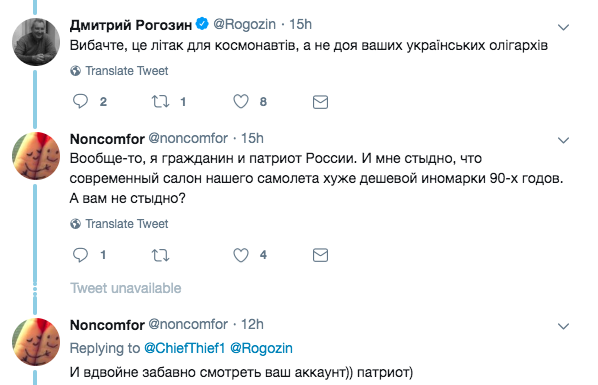Like Noncomfor's 15h tweet with heart icon
Viewport: 598px width, 385px height.
click(x=241, y=255)
